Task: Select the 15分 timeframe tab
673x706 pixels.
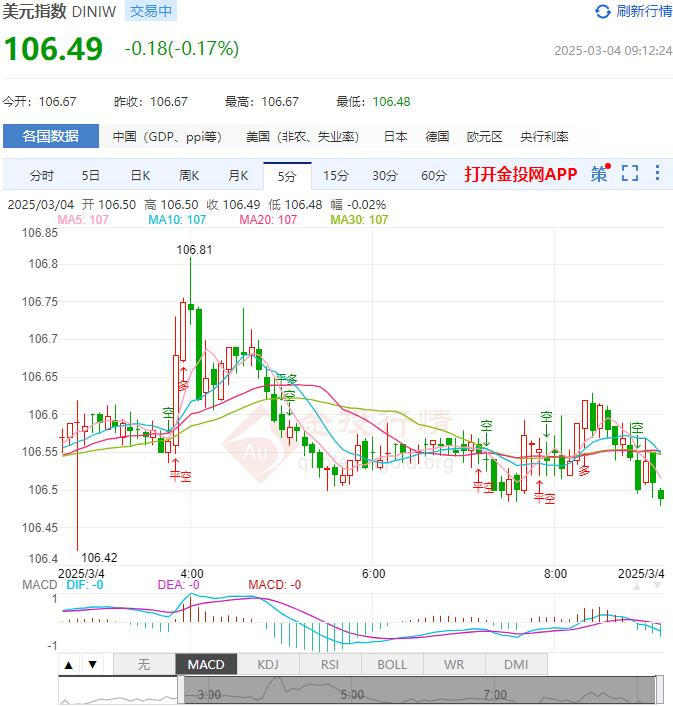Action: pos(336,175)
